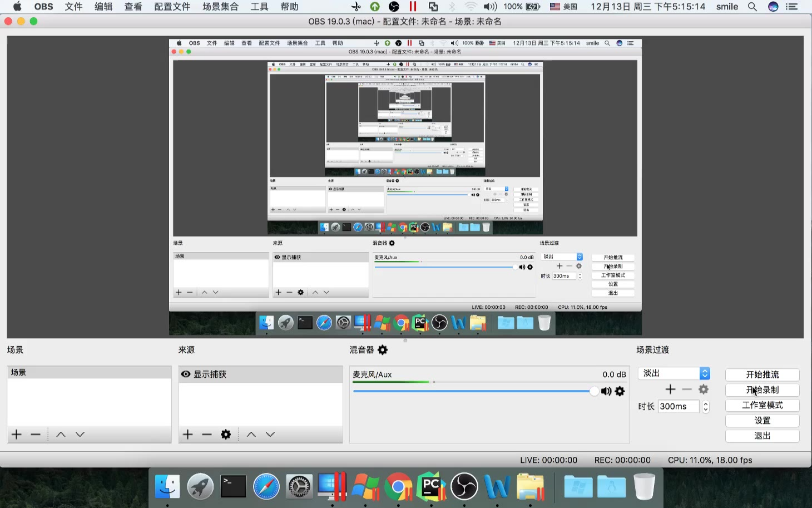Open the 配置文件 menu
Screen dimensions: 812x508
[172, 7]
